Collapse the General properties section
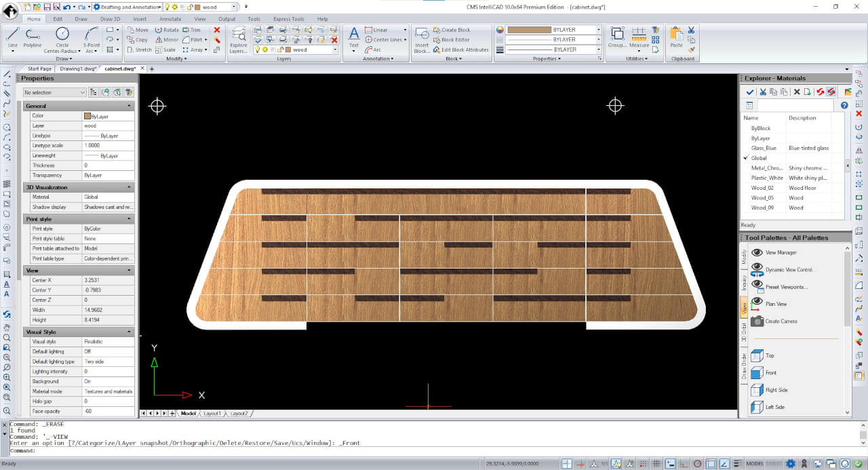 pyautogui.click(x=129, y=106)
